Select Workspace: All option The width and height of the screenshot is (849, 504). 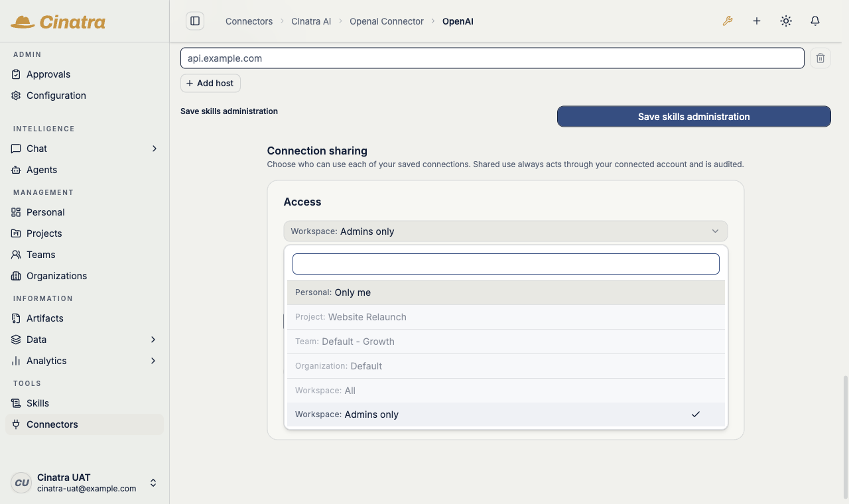(505, 391)
